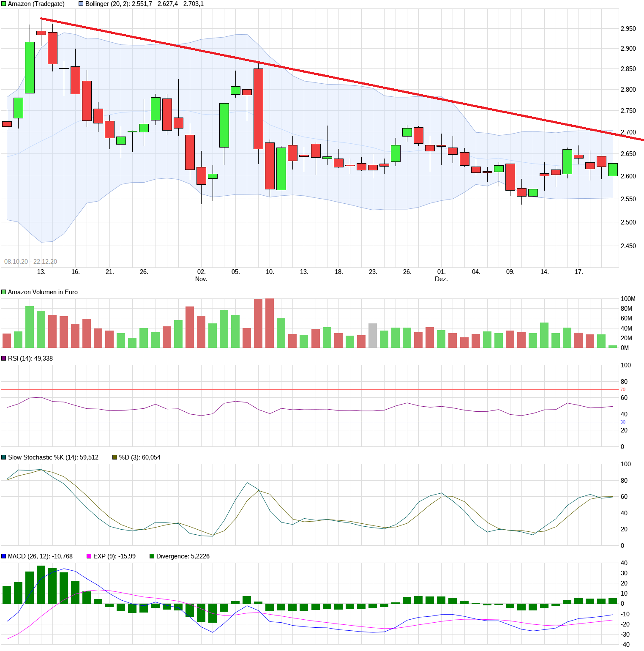Click the blue 30 RSI threshold label
The height and width of the screenshot is (651, 644).
623,422
